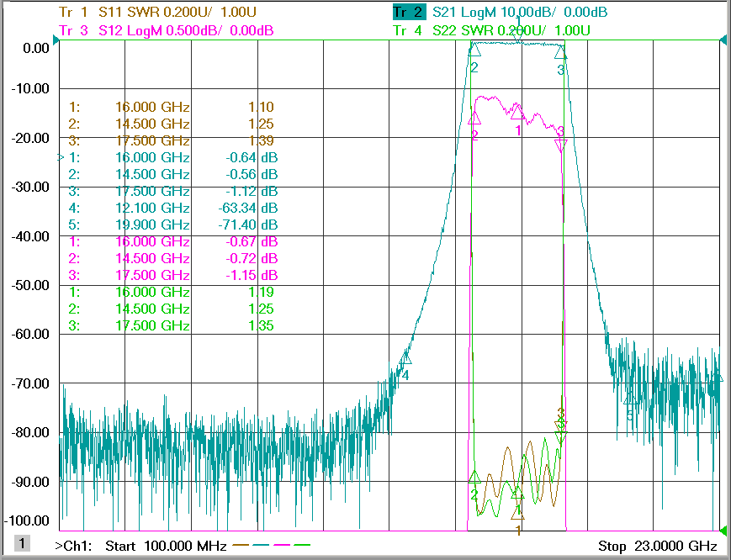This screenshot has height=560, width=731.
Task: Click the 1.19 green SWR marker readout
Action: 261,292
